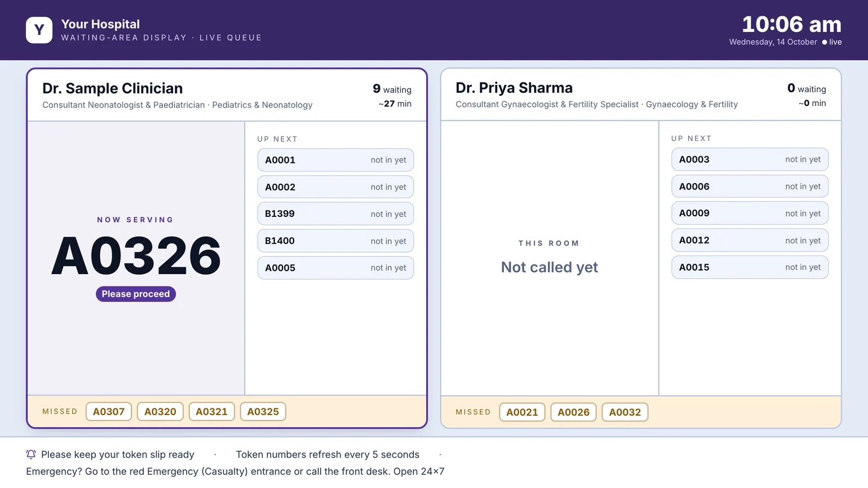The width and height of the screenshot is (868, 488).
Task: Select missed token A0321
Action: coord(212,412)
